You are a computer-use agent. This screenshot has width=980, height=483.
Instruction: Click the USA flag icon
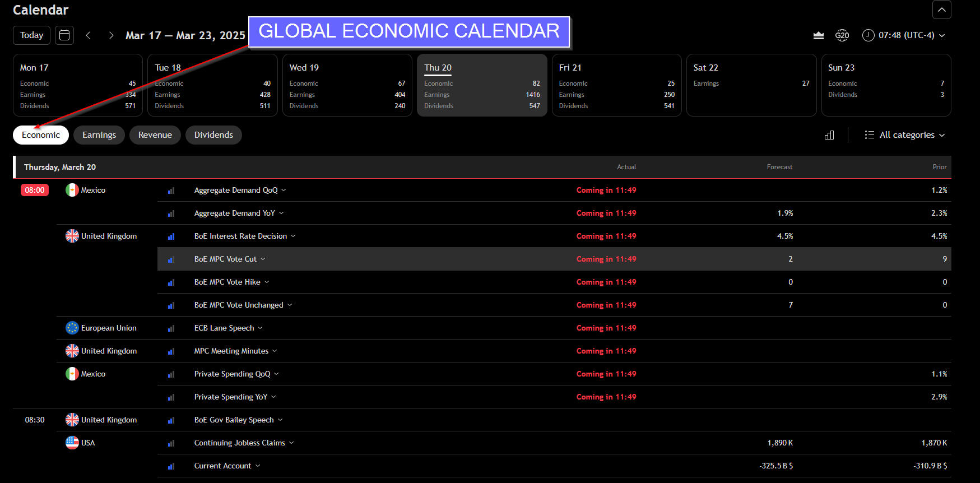pyautogui.click(x=72, y=443)
